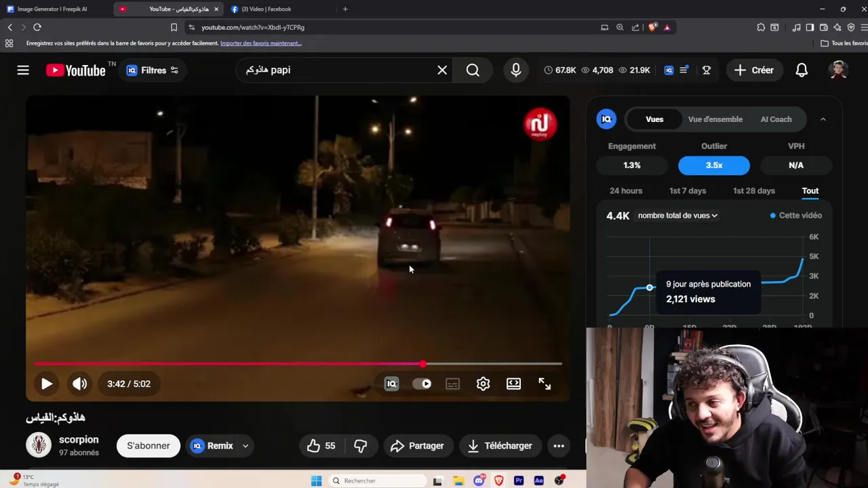Expand the Remix dropdown chevron
This screenshot has height=488, width=868.
[245, 445]
